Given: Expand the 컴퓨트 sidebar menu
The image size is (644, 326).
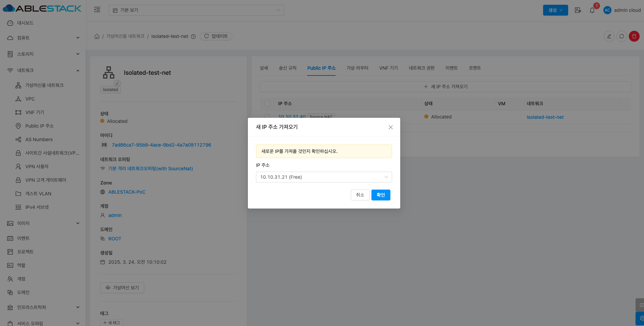Looking at the screenshot, I should (x=43, y=38).
